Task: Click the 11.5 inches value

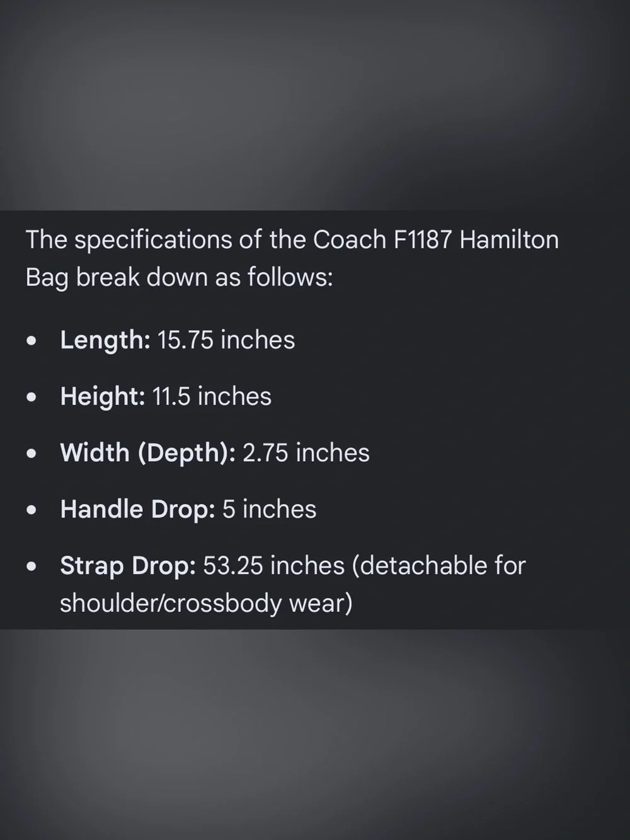Action: coord(212,396)
